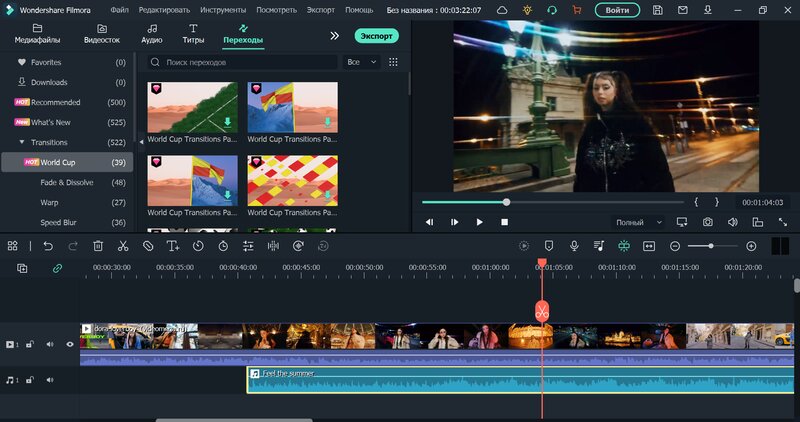Open the 'Полный' preview quality dropdown

[x=639, y=222]
